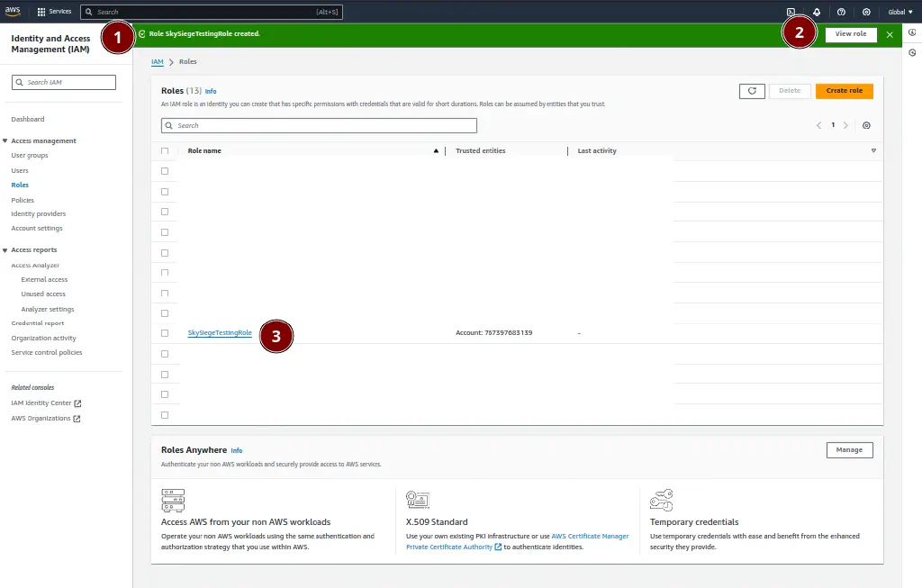Viewport: 922px width, 588px height.
Task: Focus the top AWS search bar
Action: coord(211,12)
